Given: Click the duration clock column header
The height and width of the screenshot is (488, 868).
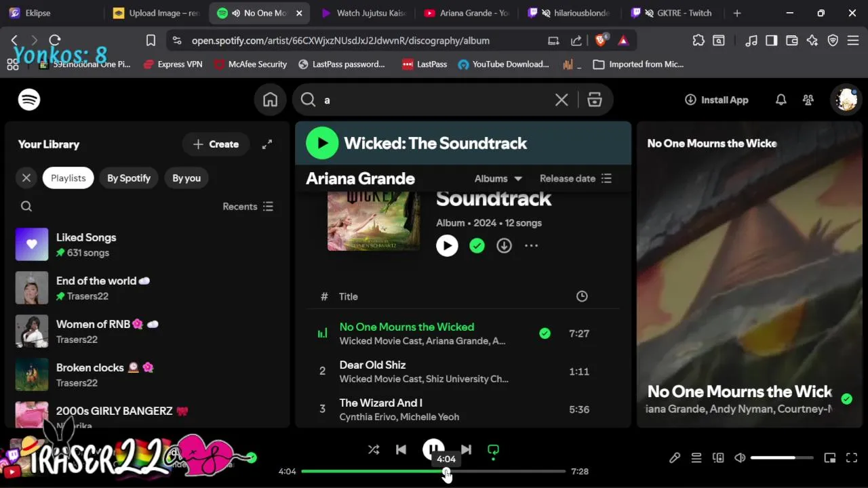Looking at the screenshot, I should 582,296.
